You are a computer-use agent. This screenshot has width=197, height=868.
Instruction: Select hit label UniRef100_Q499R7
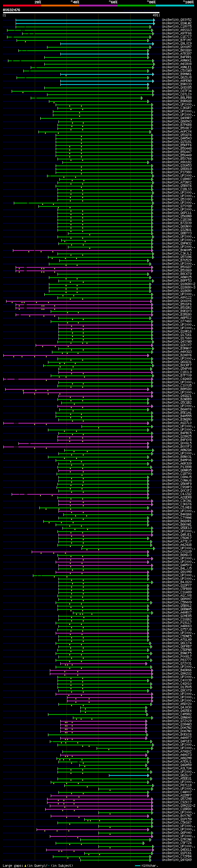click(x=177, y=118)
